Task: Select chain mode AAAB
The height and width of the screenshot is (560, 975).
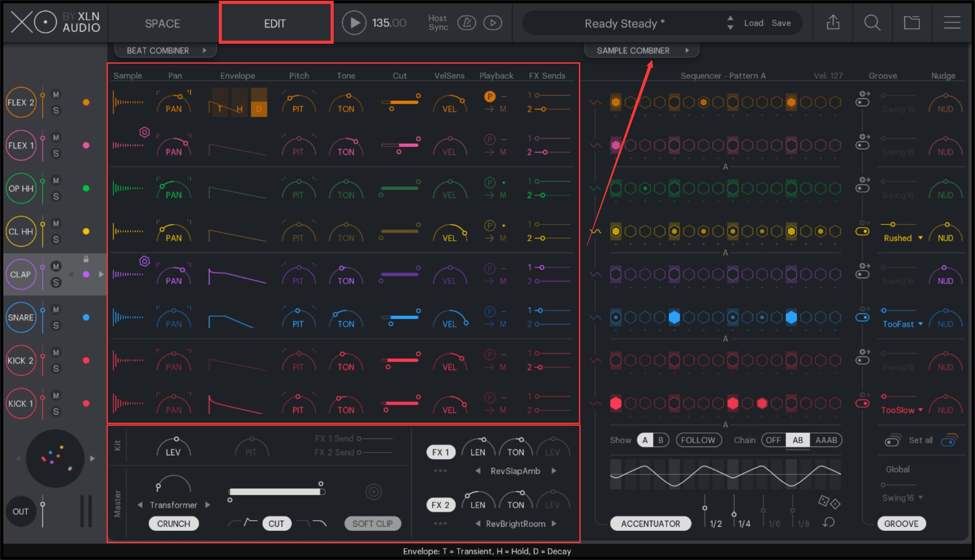Action: [x=826, y=440]
